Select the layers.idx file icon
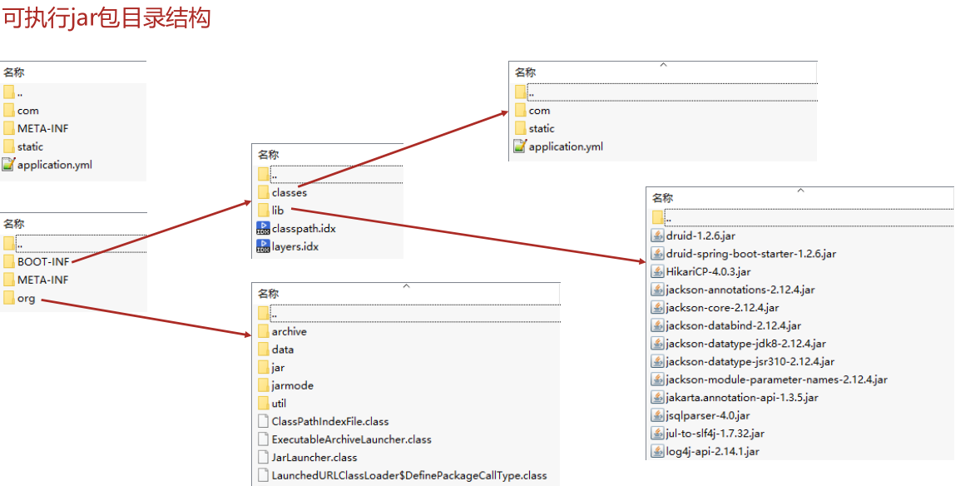 pos(263,247)
